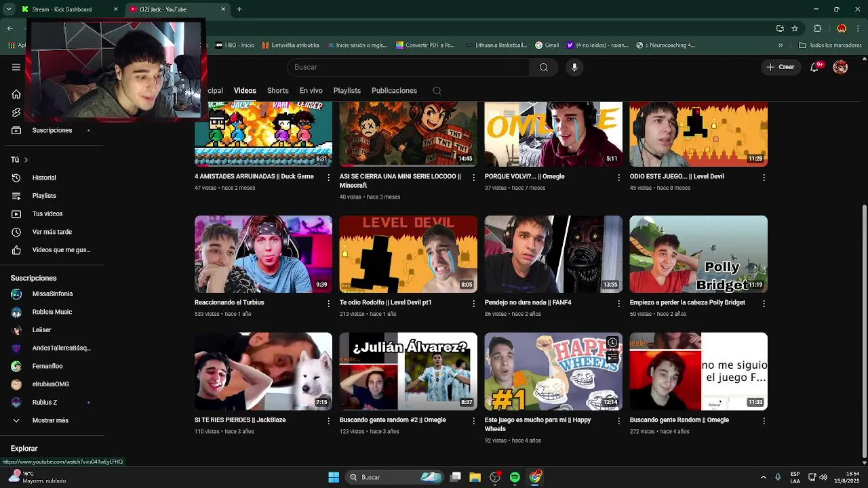Expand Mostrar más subscriptions
The height and width of the screenshot is (488, 868).
pos(51,420)
